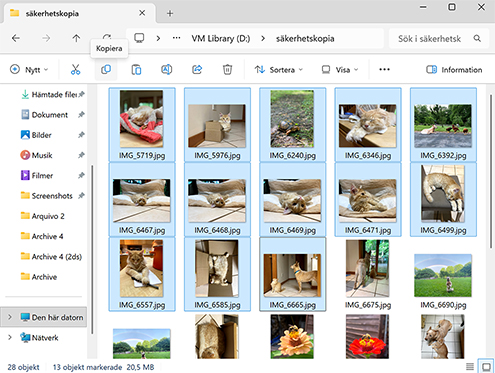This screenshot has height=373, width=495.
Task: Open the three-dots more options menu
Action: tap(384, 70)
